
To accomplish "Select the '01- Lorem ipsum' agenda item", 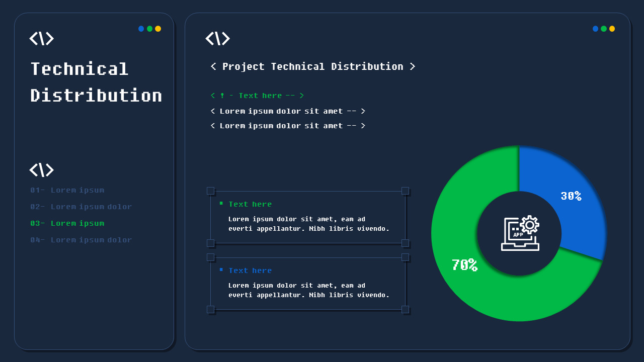I will click(x=67, y=190).
